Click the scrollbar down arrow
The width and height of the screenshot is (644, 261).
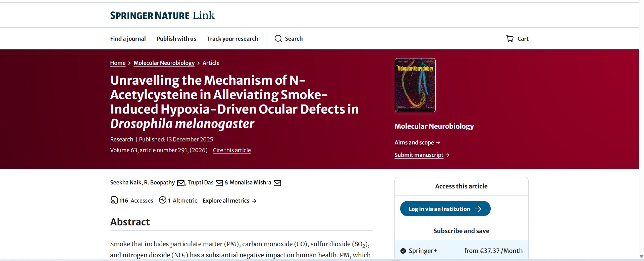tap(641, 257)
